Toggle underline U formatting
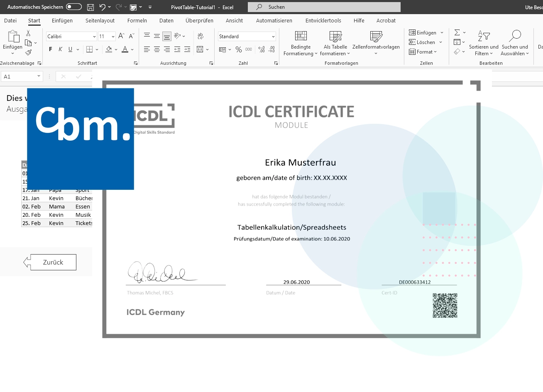The width and height of the screenshot is (543, 392). tap(70, 49)
